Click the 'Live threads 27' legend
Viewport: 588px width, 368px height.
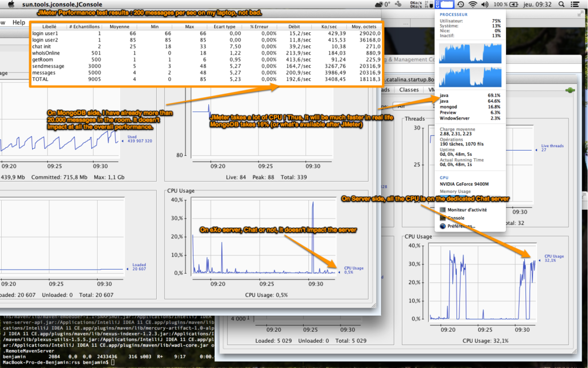pyautogui.click(x=550, y=148)
